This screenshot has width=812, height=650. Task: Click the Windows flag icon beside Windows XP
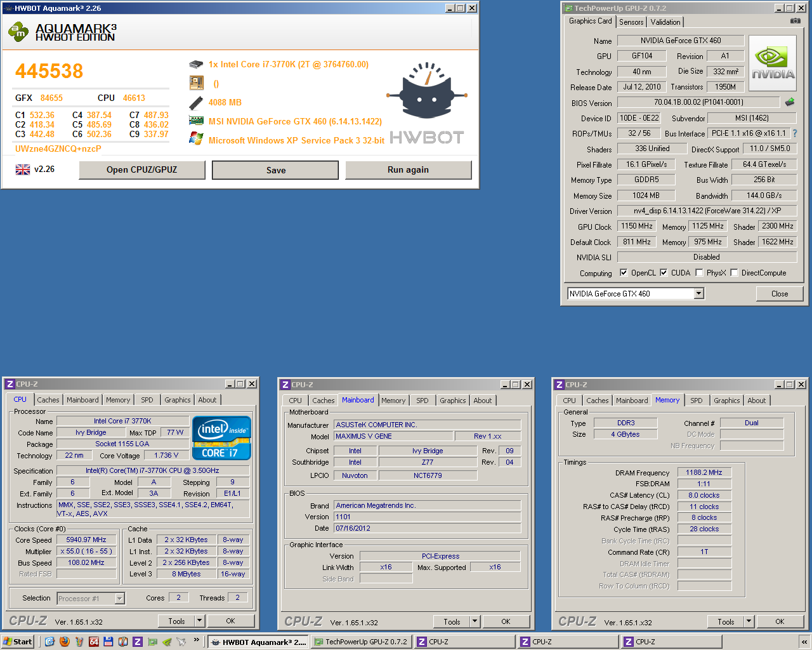(196, 139)
